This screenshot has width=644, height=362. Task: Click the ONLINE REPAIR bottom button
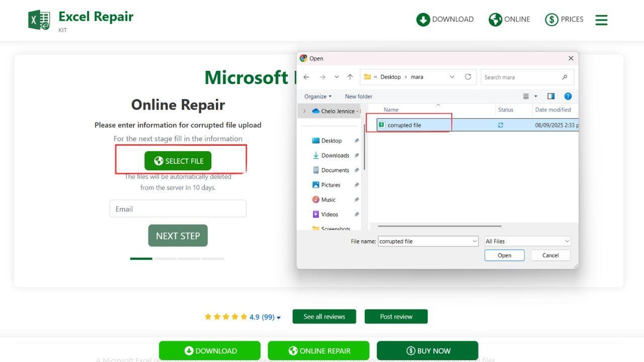coord(318,351)
